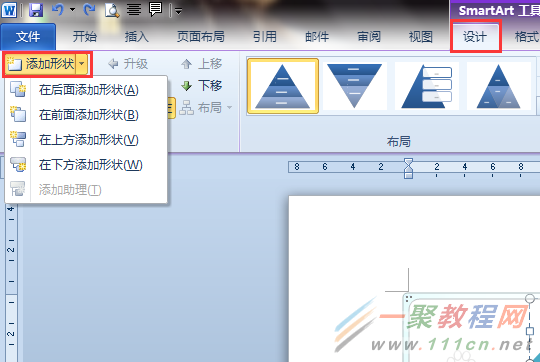The height and width of the screenshot is (362, 540).
Task: Open print preview magnifier icon
Action: click(112, 10)
